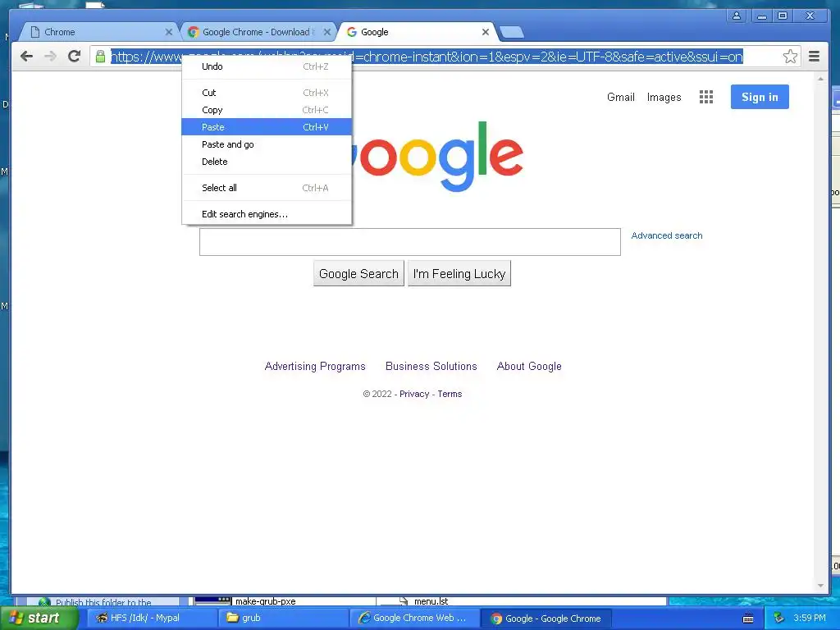Bookmark this page with the star icon

click(x=790, y=57)
